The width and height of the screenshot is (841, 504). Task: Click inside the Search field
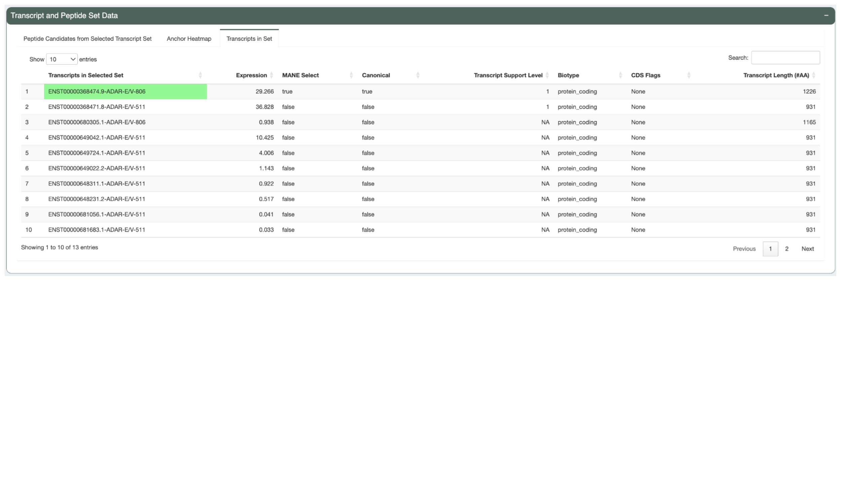[x=785, y=57]
